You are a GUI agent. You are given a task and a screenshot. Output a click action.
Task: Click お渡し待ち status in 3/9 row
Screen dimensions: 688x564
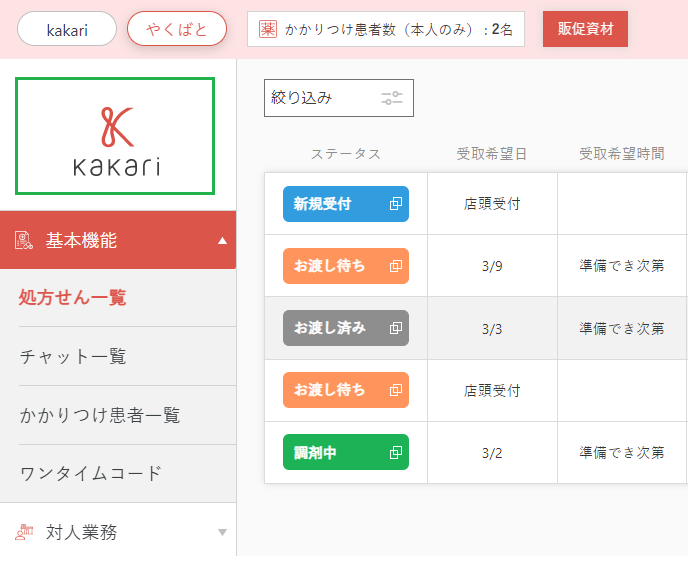(x=346, y=266)
